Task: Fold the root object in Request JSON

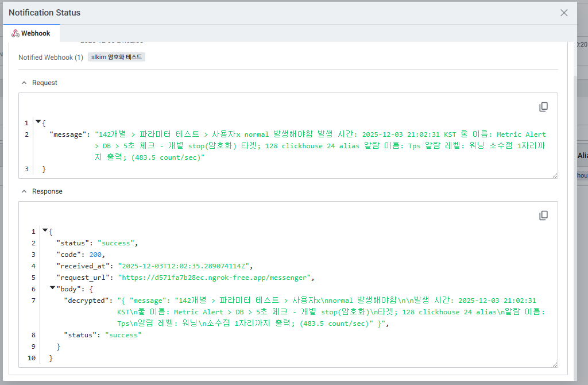Action: click(38, 122)
